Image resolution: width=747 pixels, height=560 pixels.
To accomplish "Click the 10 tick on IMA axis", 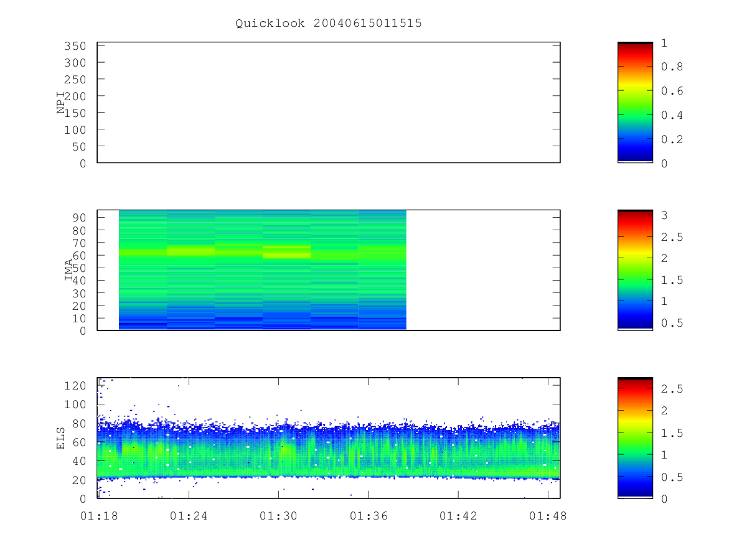I will point(80,318).
